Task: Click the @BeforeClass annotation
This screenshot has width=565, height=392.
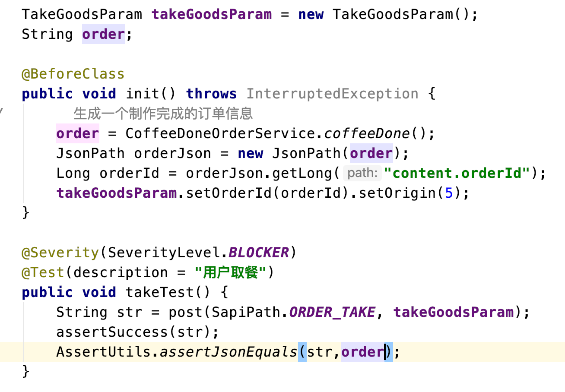Action: pyautogui.click(x=73, y=74)
